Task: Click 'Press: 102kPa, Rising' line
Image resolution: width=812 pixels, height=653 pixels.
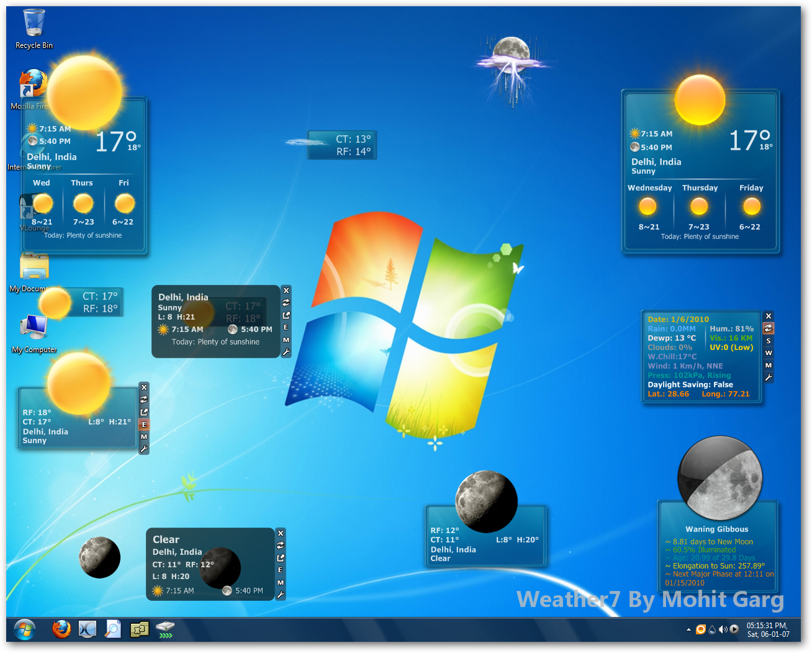Action: (689, 376)
